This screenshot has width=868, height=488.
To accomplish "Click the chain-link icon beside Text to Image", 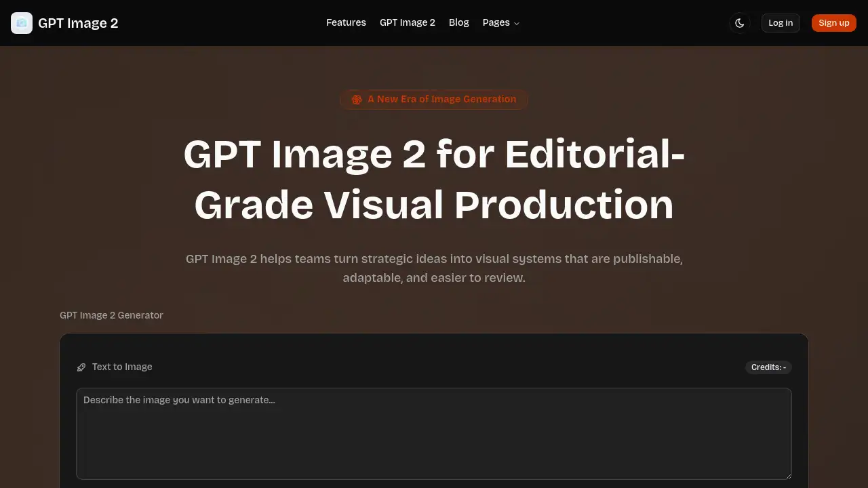I will 81,367.
